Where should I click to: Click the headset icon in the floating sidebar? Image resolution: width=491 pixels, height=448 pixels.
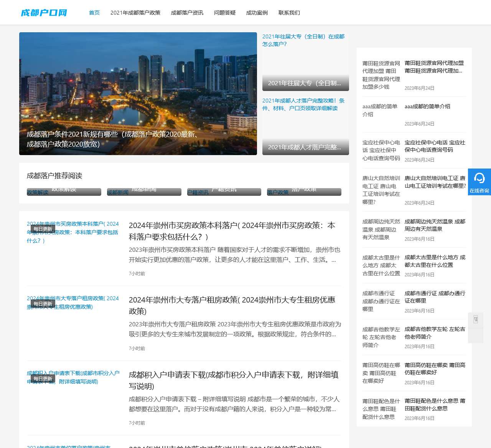479,179
